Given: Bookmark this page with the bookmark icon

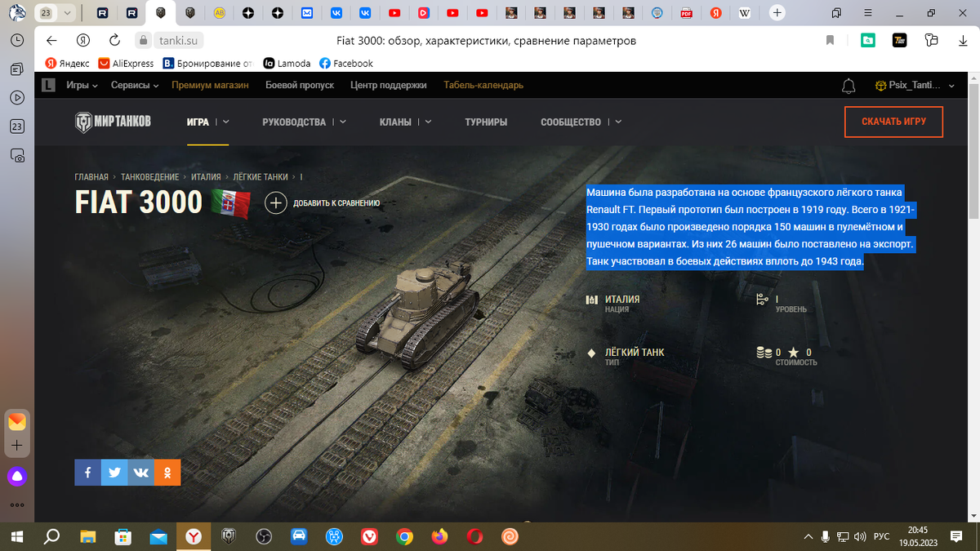Looking at the screenshot, I should pos(831,41).
